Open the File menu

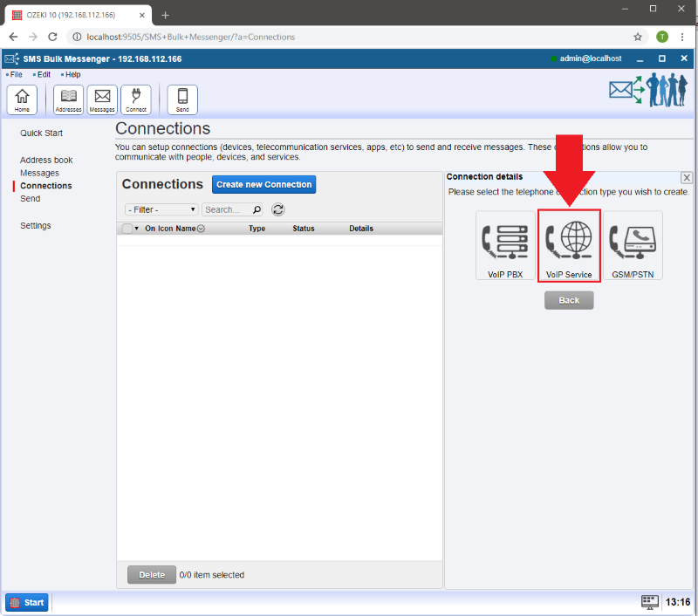tap(16, 75)
